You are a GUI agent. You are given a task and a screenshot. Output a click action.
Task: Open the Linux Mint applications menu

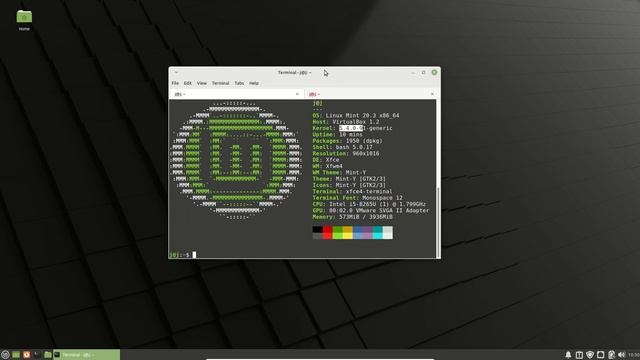pyautogui.click(x=5, y=355)
